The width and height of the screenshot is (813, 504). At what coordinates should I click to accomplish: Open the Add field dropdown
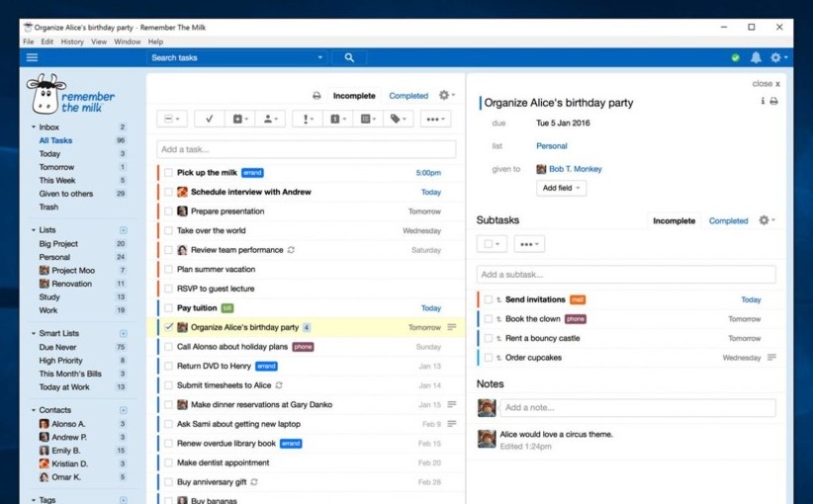[561, 188]
